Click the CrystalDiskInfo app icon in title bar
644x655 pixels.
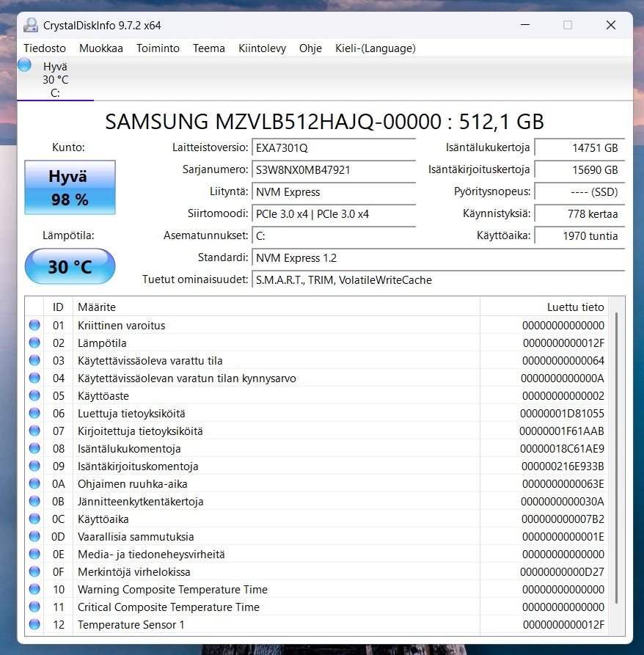pos(31,25)
